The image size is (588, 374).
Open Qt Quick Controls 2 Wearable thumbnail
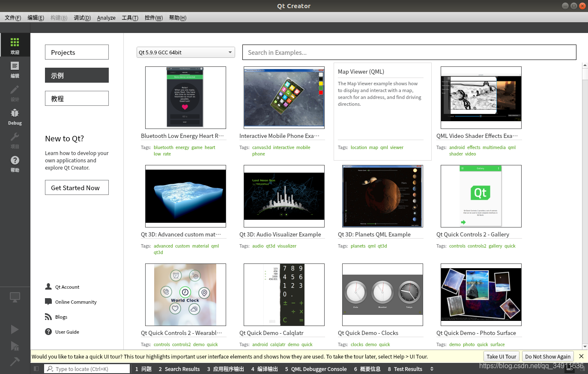tap(185, 295)
